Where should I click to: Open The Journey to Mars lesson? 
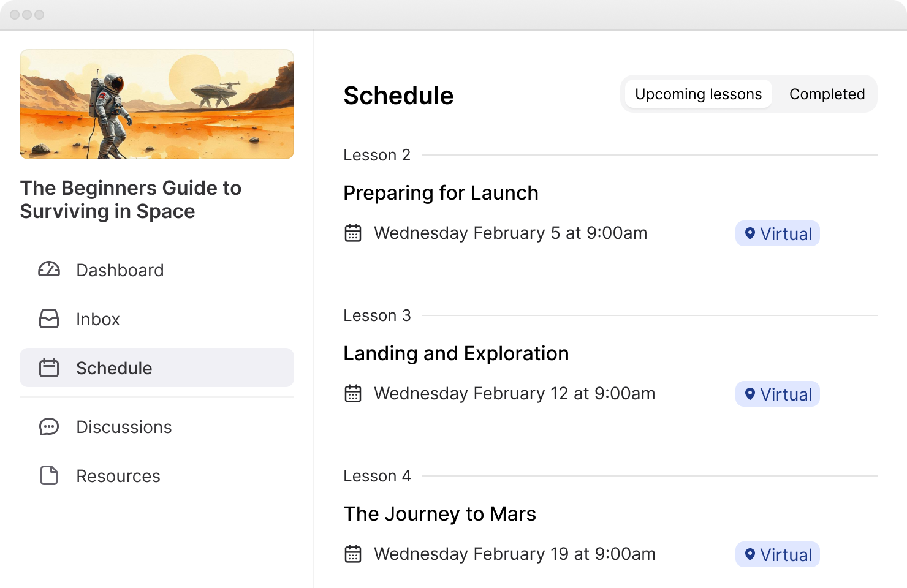coord(439,514)
